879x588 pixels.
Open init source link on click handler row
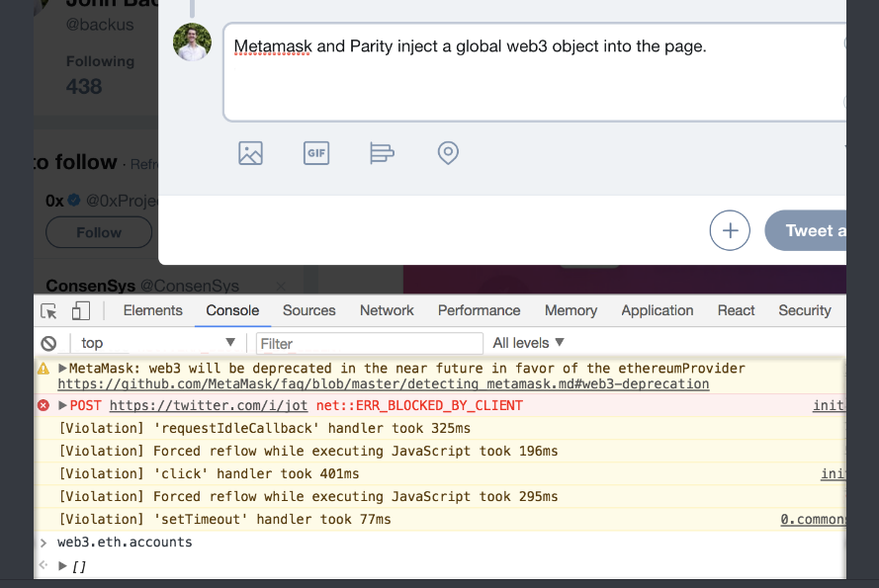pyautogui.click(x=834, y=473)
